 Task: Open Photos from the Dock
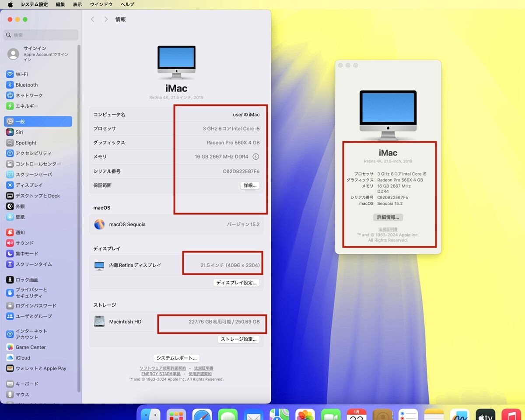(305, 416)
